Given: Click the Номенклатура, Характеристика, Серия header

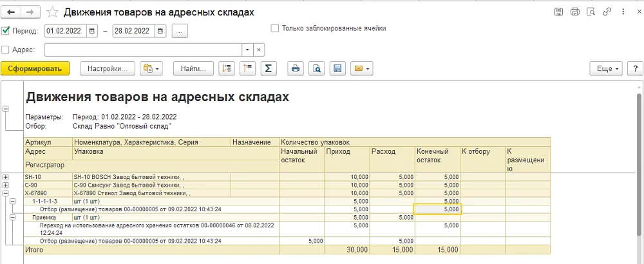Looking at the screenshot, I should click(151, 142).
